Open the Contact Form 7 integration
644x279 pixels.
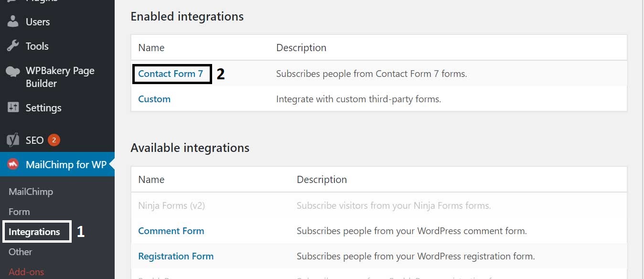coord(171,74)
